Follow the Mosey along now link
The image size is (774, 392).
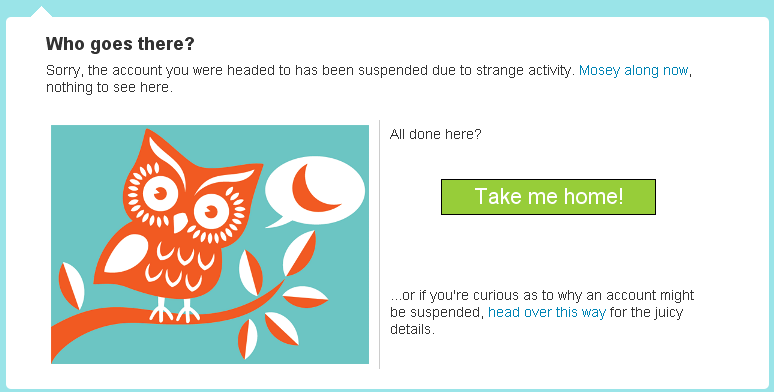633,71
